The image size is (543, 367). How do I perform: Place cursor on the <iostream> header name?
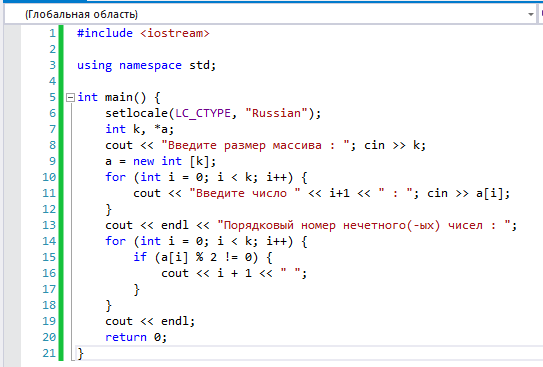(x=175, y=33)
